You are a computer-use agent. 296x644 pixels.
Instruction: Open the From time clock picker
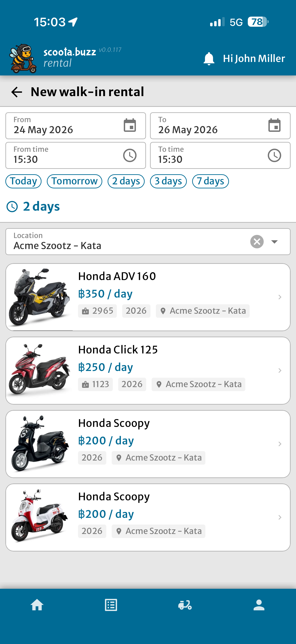pos(130,156)
